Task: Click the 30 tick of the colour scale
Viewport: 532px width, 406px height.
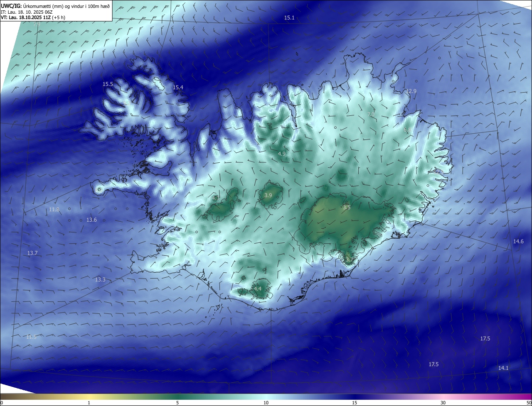Action: [443, 403]
